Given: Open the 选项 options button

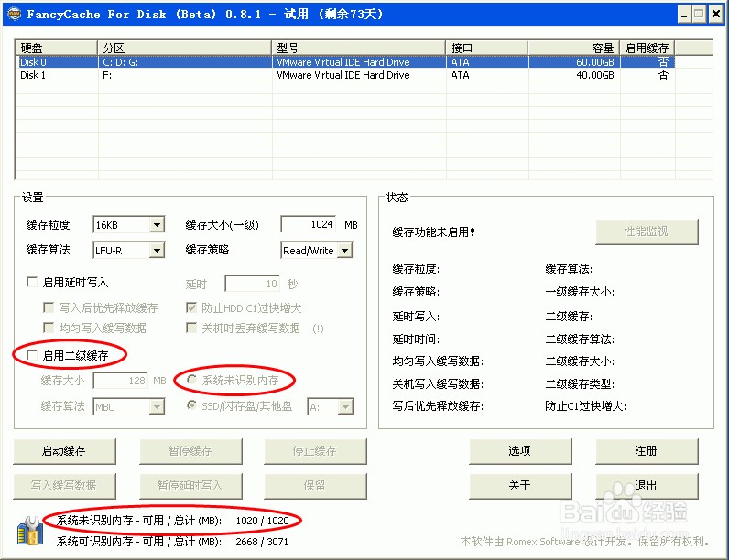Looking at the screenshot, I should [x=520, y=451].
